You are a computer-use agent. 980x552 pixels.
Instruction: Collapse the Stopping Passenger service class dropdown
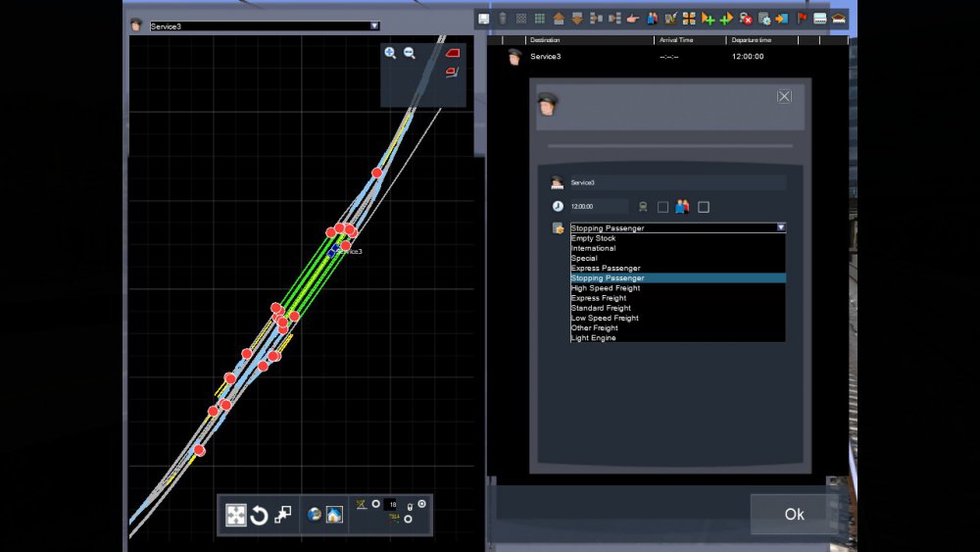[x=781, y=227]
